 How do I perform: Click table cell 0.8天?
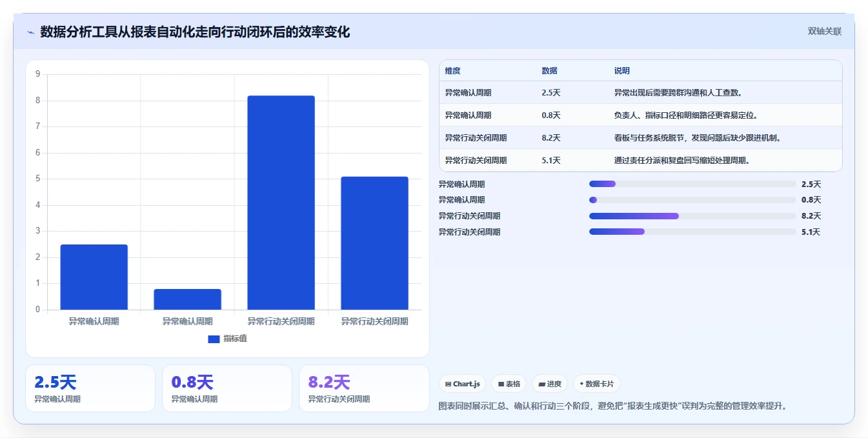tap(551, 115)
